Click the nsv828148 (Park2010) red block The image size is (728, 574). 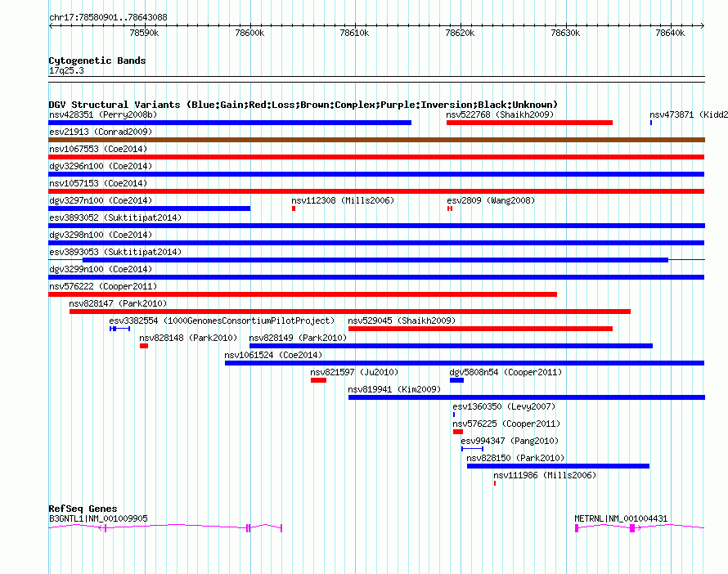click(144, 346)
